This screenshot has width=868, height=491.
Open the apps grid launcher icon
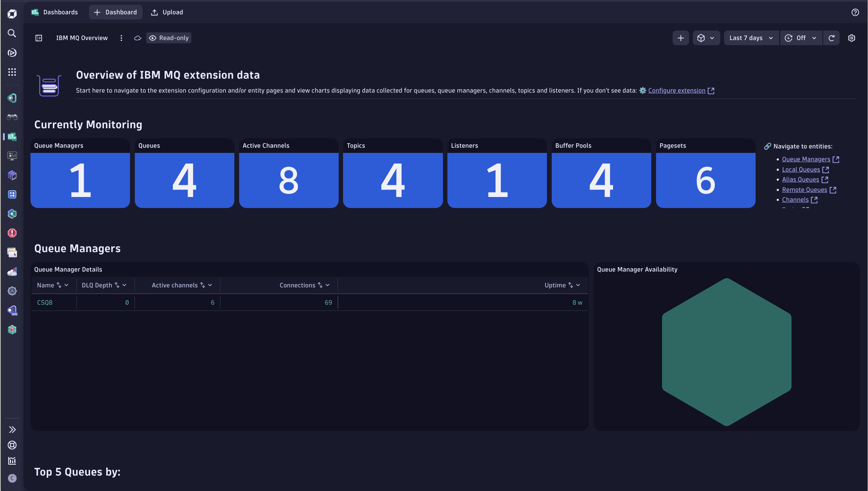tap(12, 72)
